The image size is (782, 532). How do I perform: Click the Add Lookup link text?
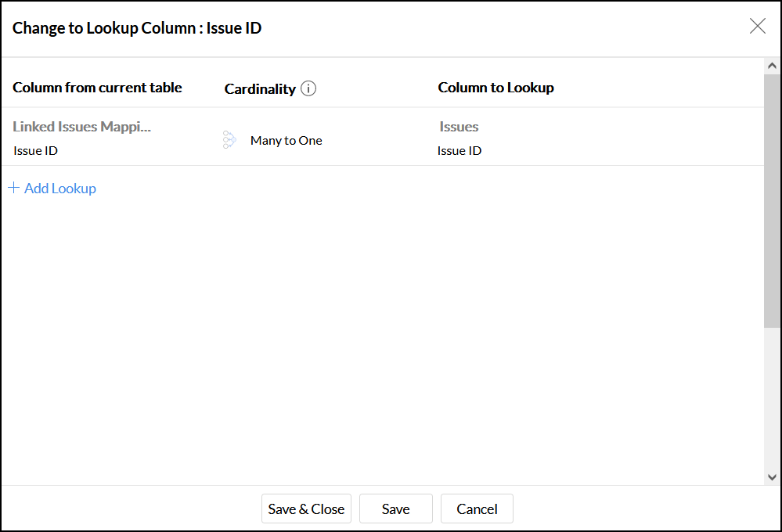coord(60,189)
